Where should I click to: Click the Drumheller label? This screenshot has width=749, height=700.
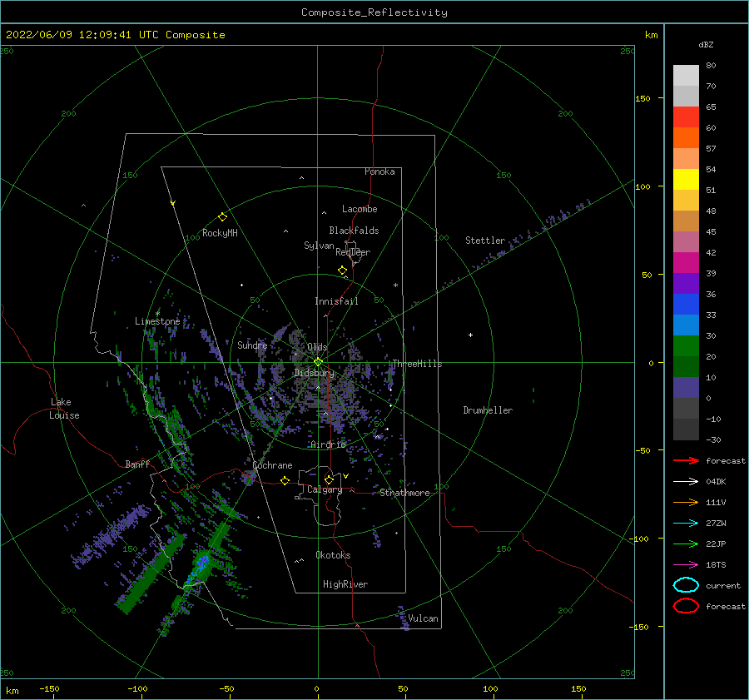[488, 410]
